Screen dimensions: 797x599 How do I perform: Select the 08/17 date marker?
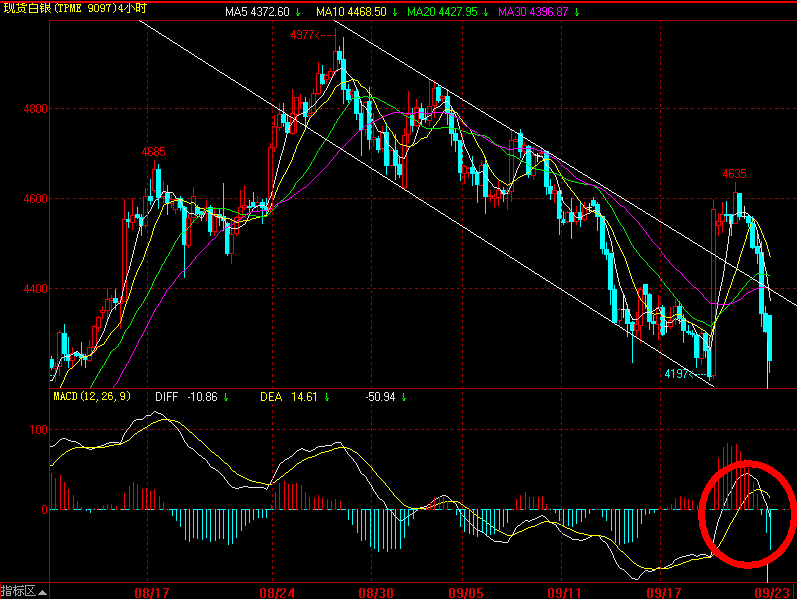click(x=152, y=593)
